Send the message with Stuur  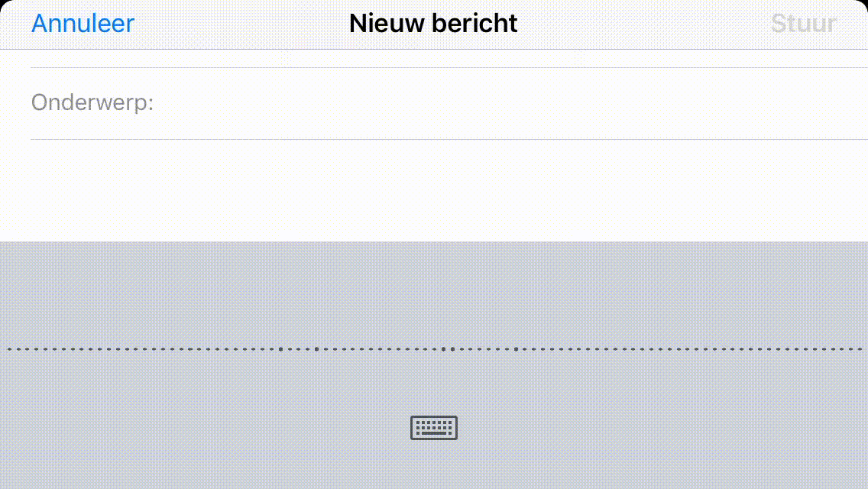pos(803,23)
